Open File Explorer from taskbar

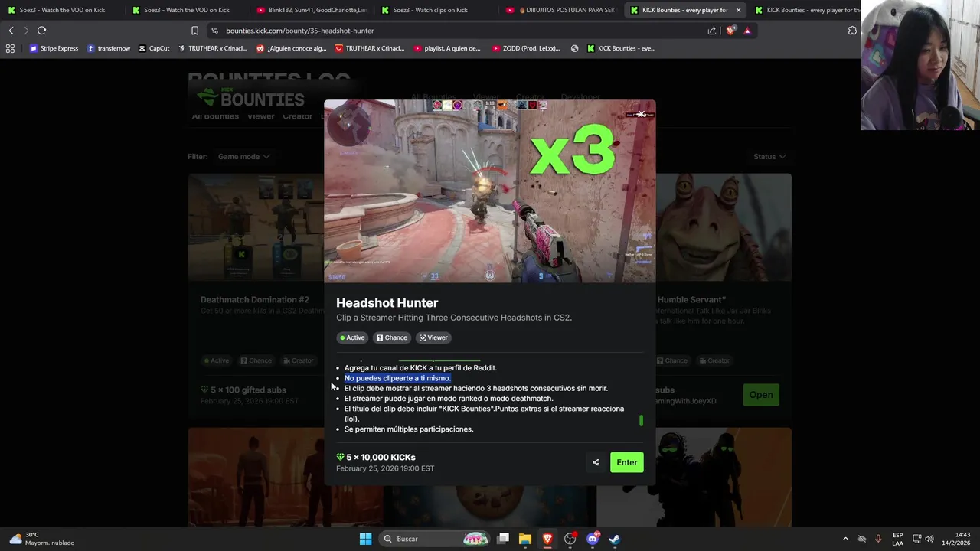pos(525,539)
